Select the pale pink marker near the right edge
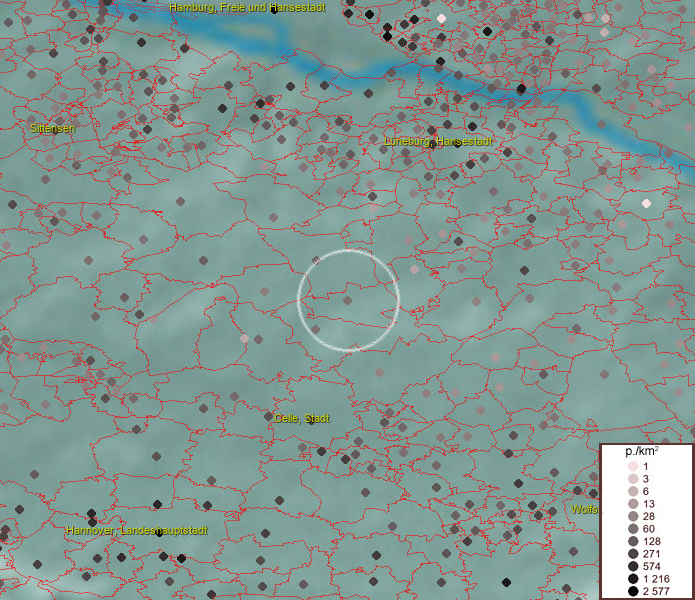 pyautogui.click(x=646, y=203)
